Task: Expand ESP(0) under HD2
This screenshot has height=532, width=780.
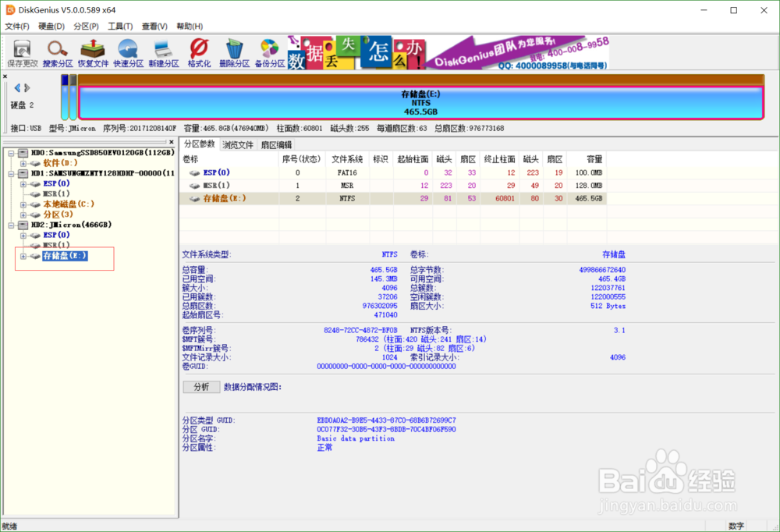Action: pyautogui.click(x=23, y=235)
